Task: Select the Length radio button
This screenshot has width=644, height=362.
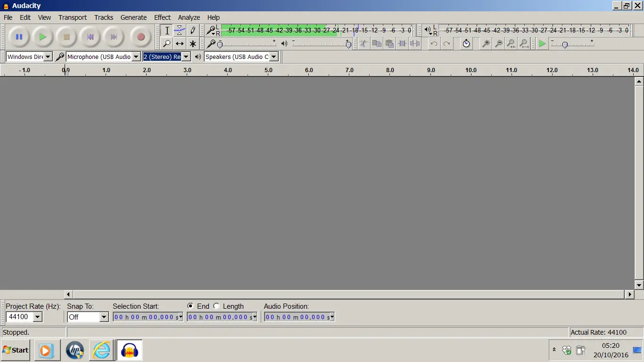Action: coord(216,306)
